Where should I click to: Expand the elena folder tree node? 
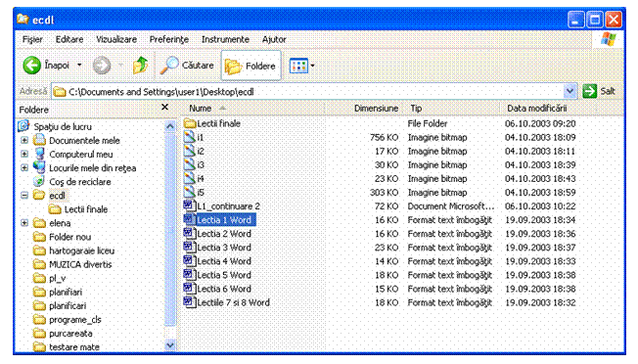pyautogui.click(x=24, y=223)
